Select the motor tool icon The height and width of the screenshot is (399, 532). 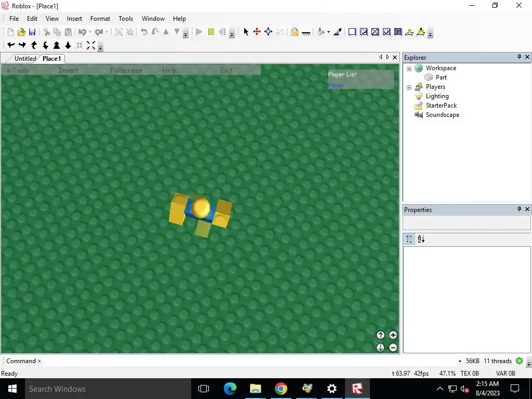(x=421, y=32)
